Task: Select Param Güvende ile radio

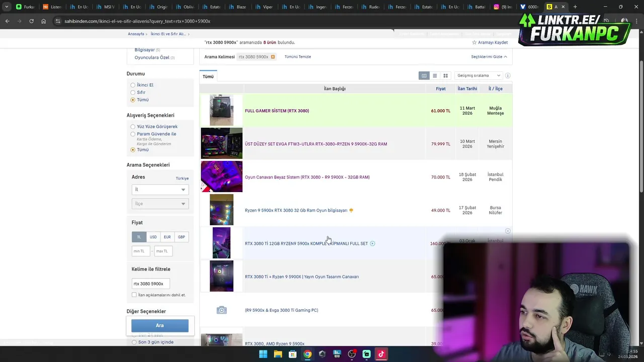Action: point(133,134)
